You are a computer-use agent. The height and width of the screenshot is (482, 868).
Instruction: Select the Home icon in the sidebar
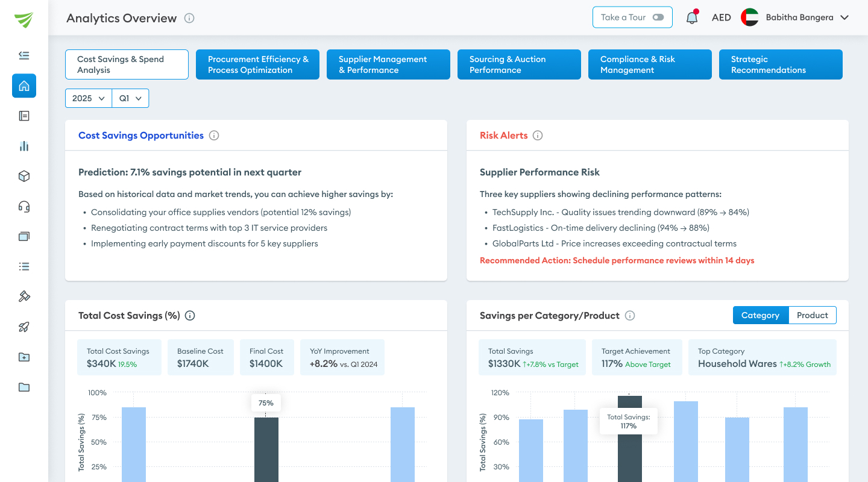point(24,86)
